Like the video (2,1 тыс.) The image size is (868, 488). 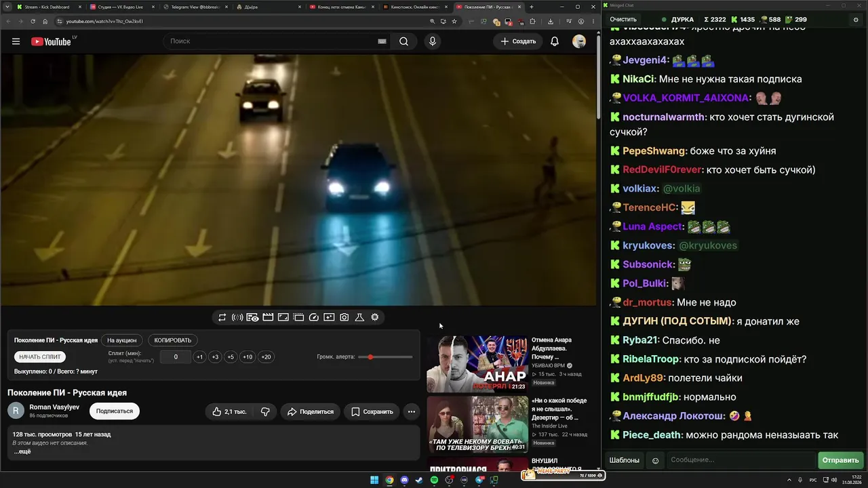229,411
